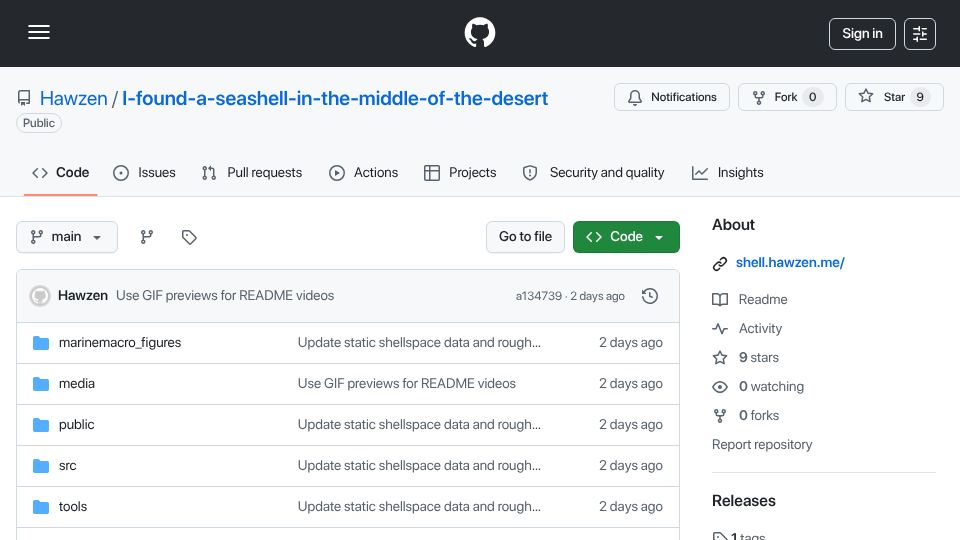The width and height of the screenshot is (960, 540).
Task: Open the Activity link
Action: 760,329
